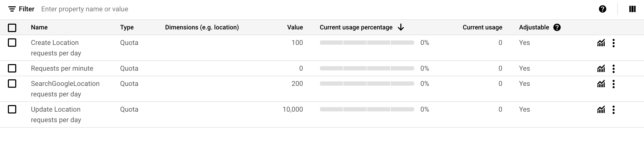Show usage chart for Requests per minute

point(601,69)
